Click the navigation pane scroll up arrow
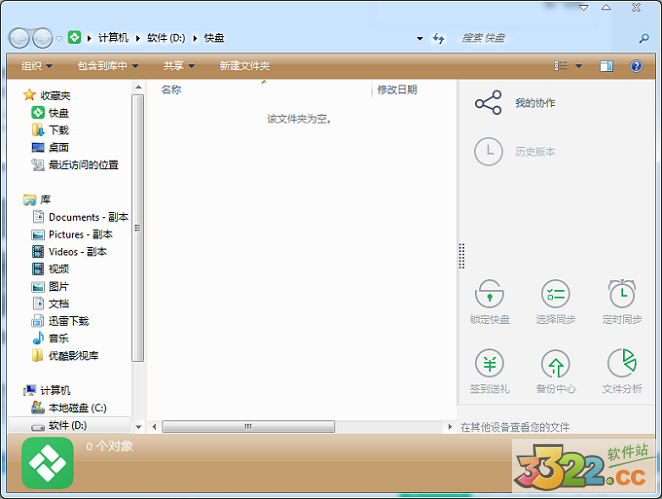The image size is (662, 499). click(138, 87)
